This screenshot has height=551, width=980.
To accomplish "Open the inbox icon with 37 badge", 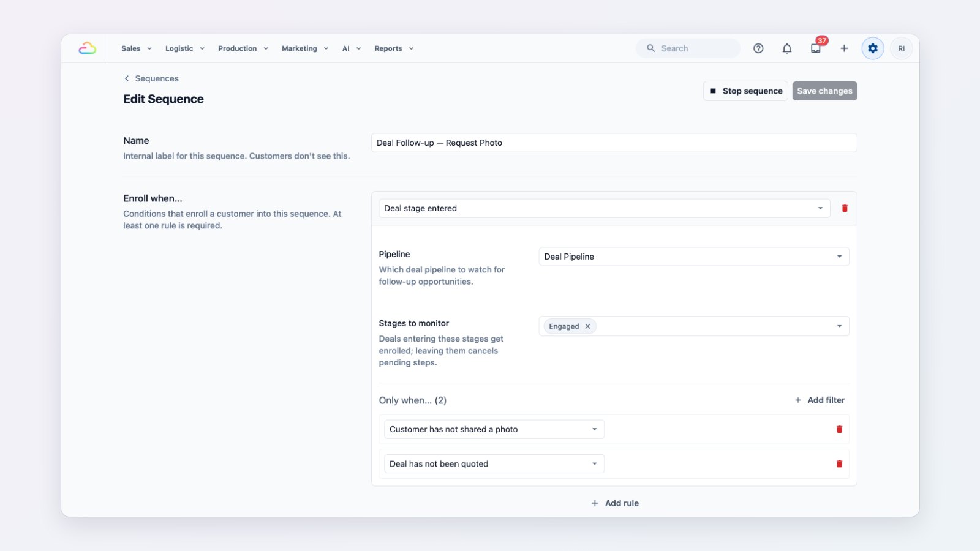I will (816, 48).
